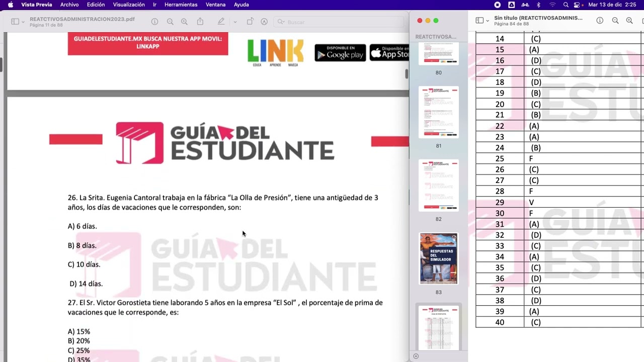Image resolution: width=644 pixels, height=362 pixels.
Task: Open the Visualización menu
Action: (x=129, y=5)
